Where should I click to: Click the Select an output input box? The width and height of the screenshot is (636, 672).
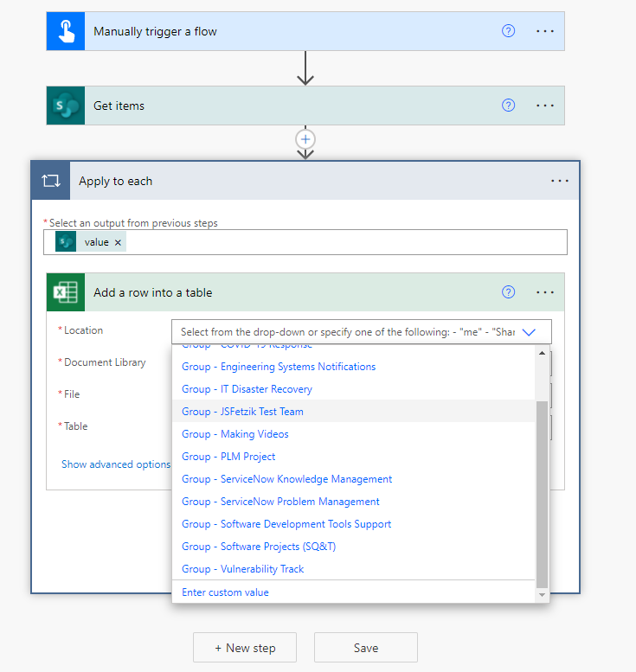click(x=305, y=242)
